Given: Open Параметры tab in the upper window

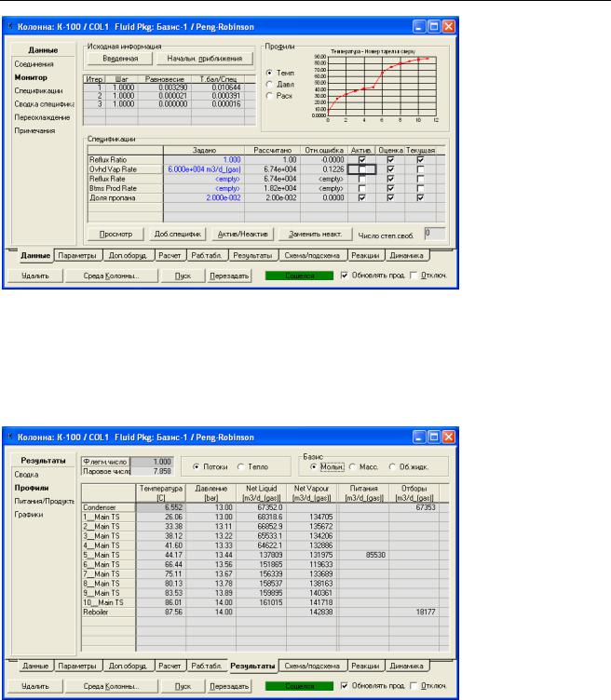Looking at the screenshot, I should click(77, 256).
